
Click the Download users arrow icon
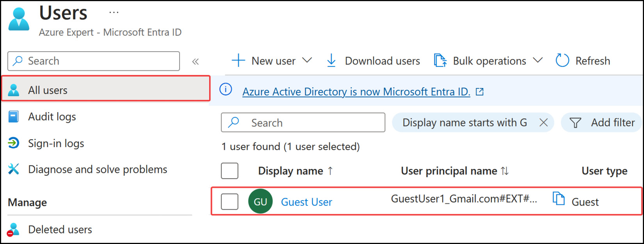331,61
